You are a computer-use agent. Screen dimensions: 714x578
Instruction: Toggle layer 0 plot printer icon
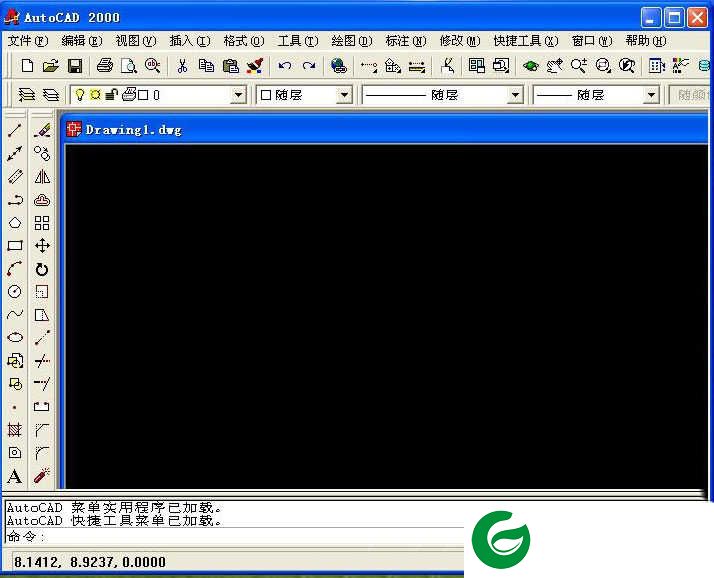point(129,94)
